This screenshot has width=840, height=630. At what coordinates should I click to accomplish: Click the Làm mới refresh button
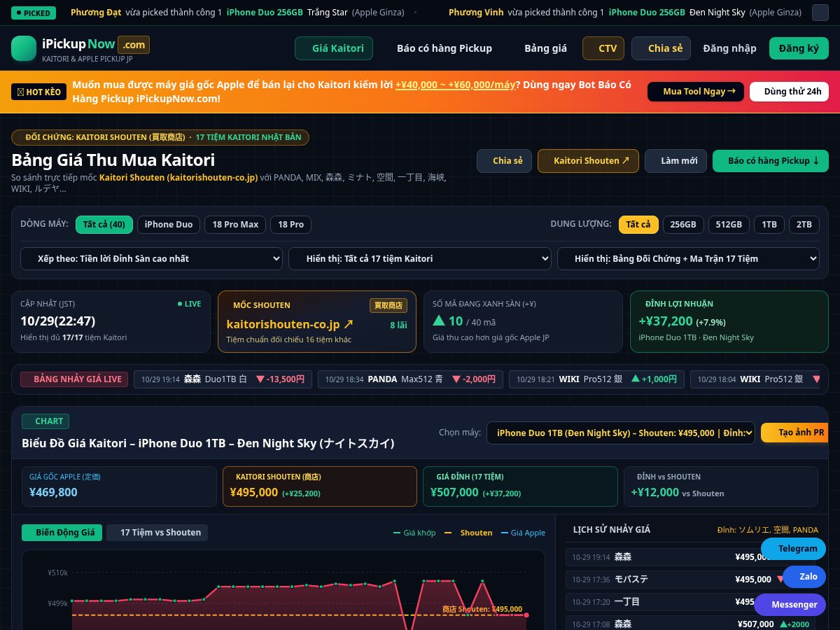(675, 160)
